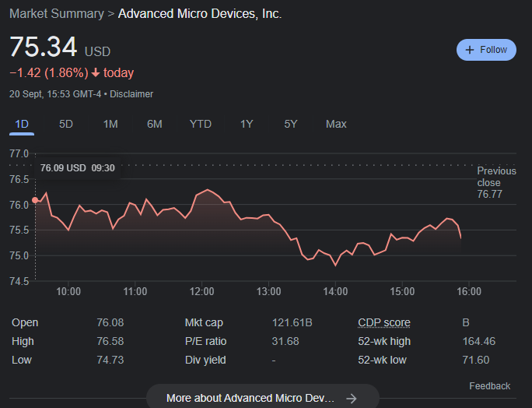Image resolution: width=532 pixels, height=408 pixels.
Task: Click the arrow icon in More about button
Action: [x=352, y=398]
